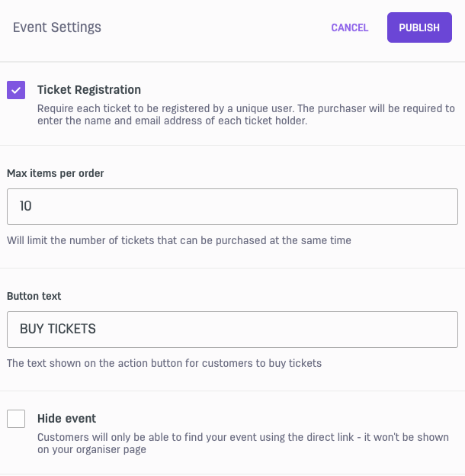Cancel the event settings changes
465x476 pixels.
click(x=350, y=27)
